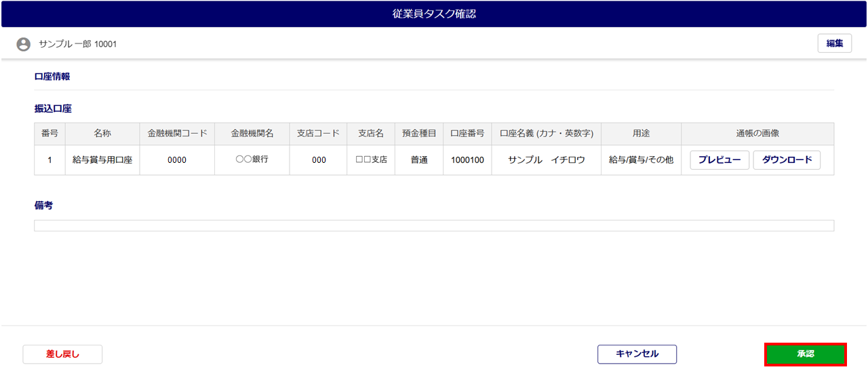Viewport: 868px width, 380px height.
Task: Click the 口座名義 (カナ・英数字) column header
Action: 547,134
